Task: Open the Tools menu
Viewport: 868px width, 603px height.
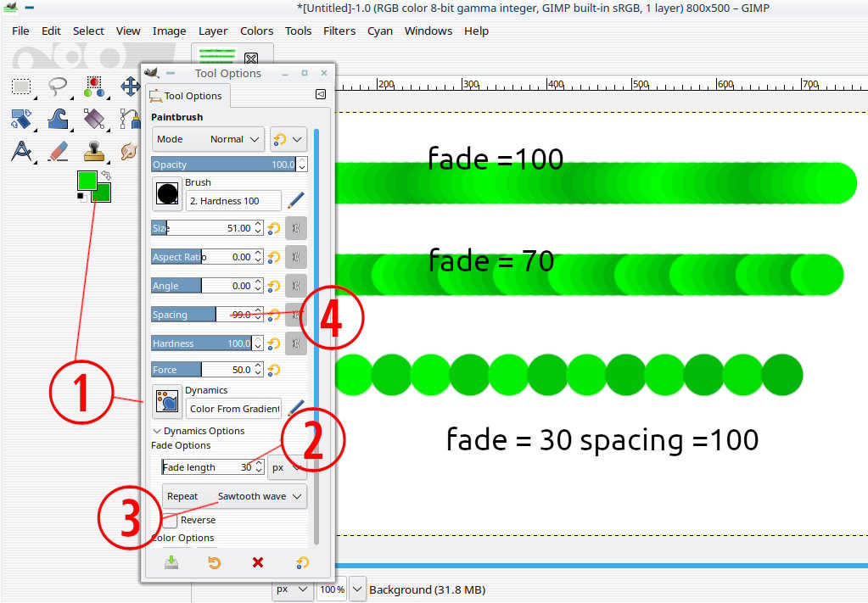Action: pyautogui.click(x=299, y=31)
